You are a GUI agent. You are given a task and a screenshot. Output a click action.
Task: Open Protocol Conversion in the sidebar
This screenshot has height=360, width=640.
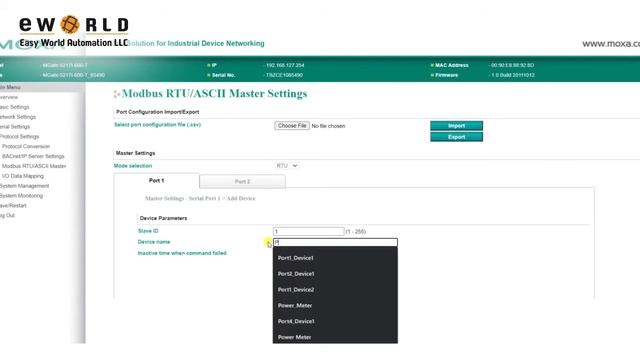(x=26, y=146)
